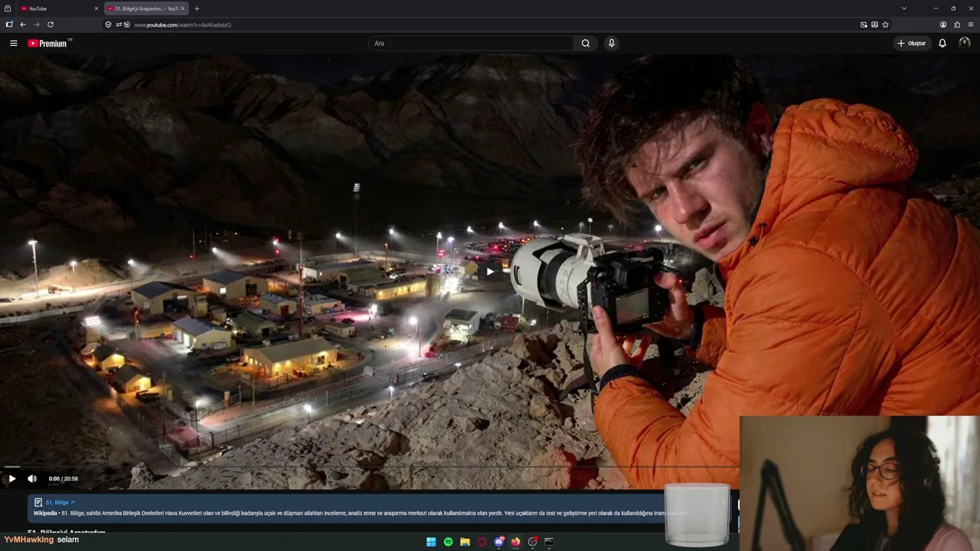Click the Wikipedia description text

pos(360,513)
